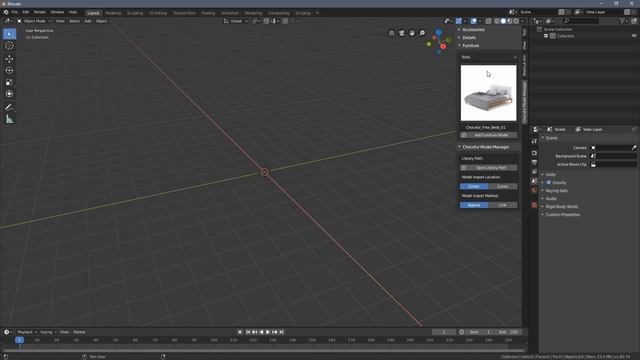Image resolution: width=640 pixels, height=360 pixels.
Task: Set import location to Center
Action: (x=474, y=187)
